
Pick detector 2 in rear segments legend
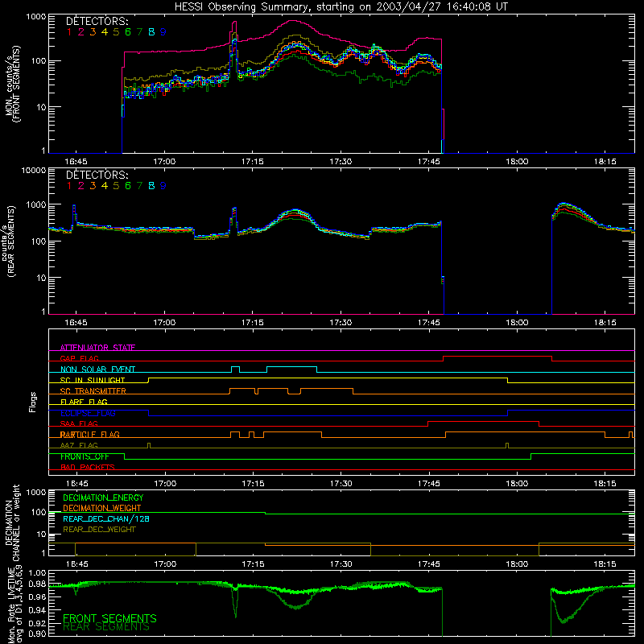81,186
